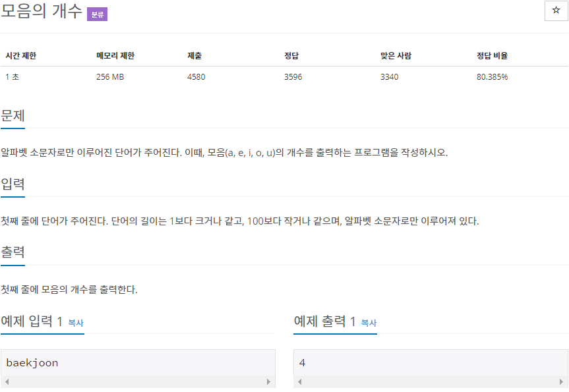
Task: Click the 3340 solvers value
Action: [390, 77]
